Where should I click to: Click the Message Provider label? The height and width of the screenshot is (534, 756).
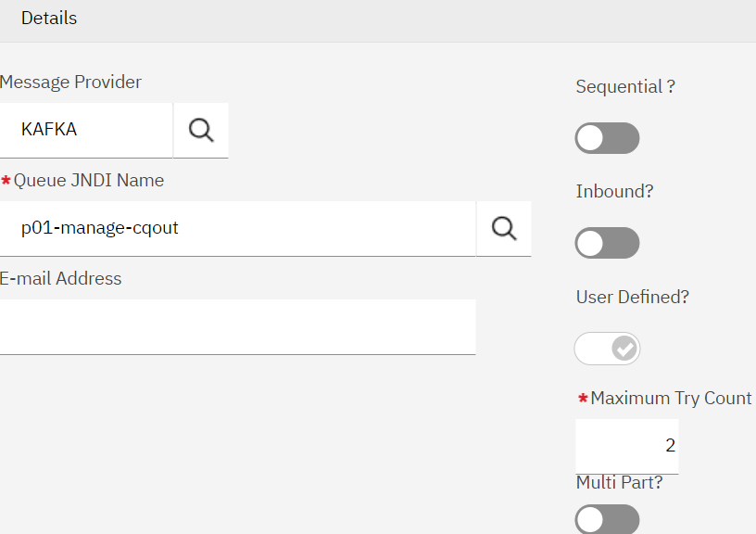coord(71,82)
